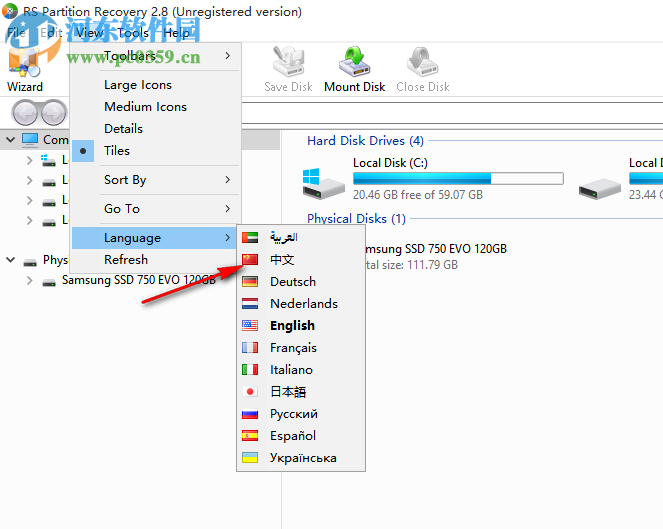Click the Arabic flag icon
The height and width of the screenshot is (529, 663).
coord(250,238)
